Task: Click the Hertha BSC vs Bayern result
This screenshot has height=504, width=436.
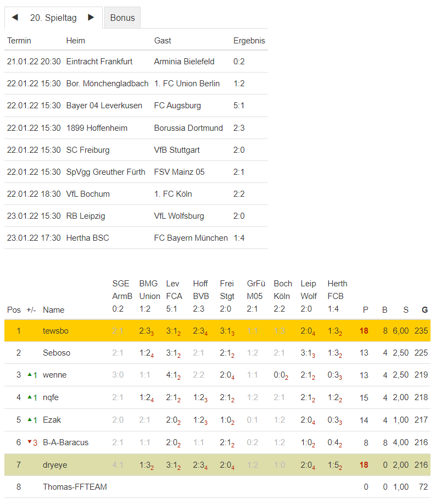Action: coord(239,238)
